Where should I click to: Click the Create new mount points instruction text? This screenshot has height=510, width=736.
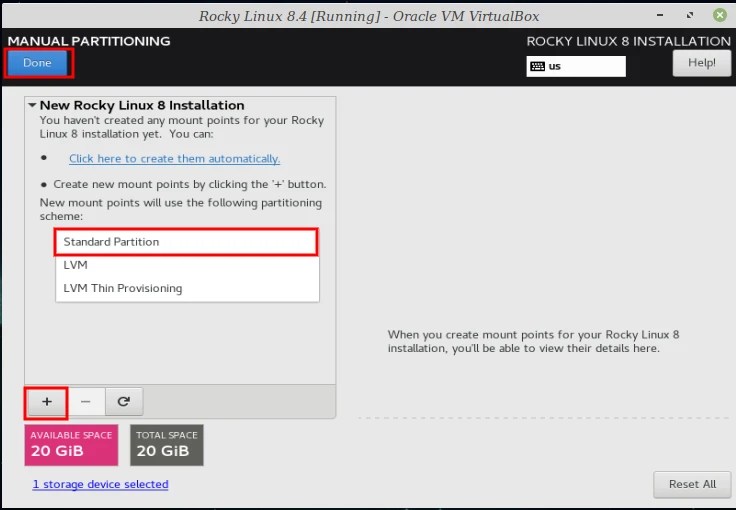coord(190,184)
